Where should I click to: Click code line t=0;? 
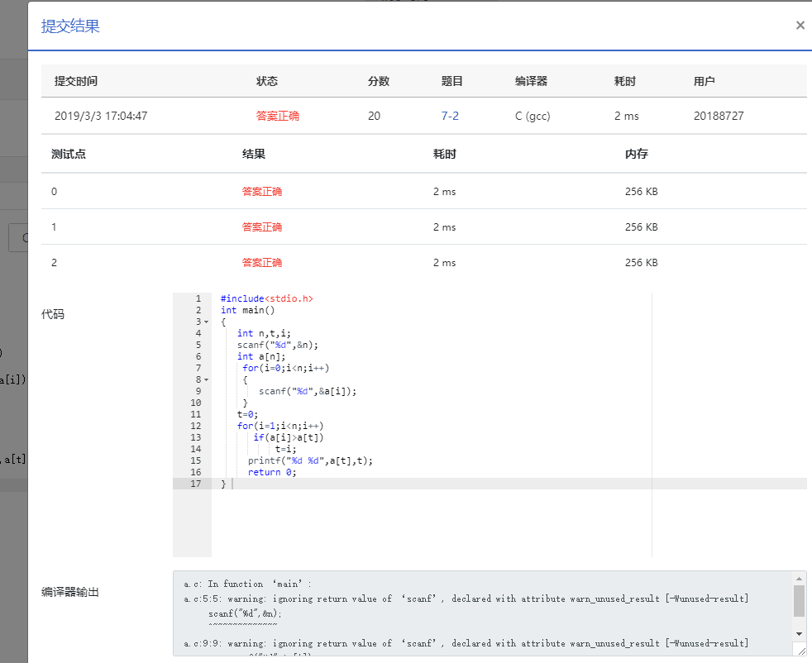[x=247, y=414]
